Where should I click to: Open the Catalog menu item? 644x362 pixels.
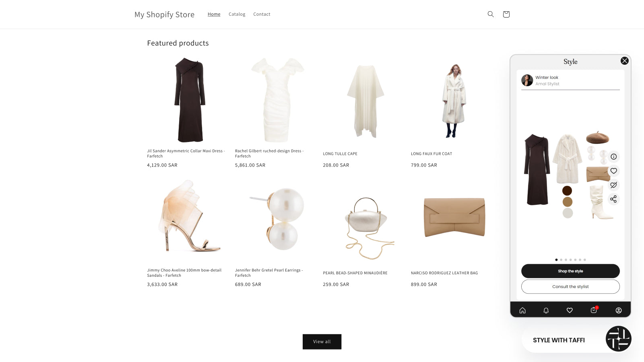pos(237,14)
